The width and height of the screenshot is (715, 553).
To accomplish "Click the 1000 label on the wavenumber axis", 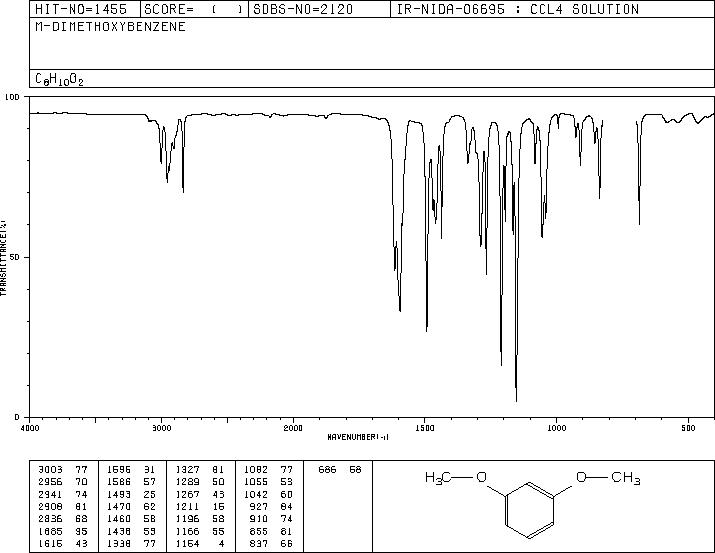I will click(x=557, y=428).
